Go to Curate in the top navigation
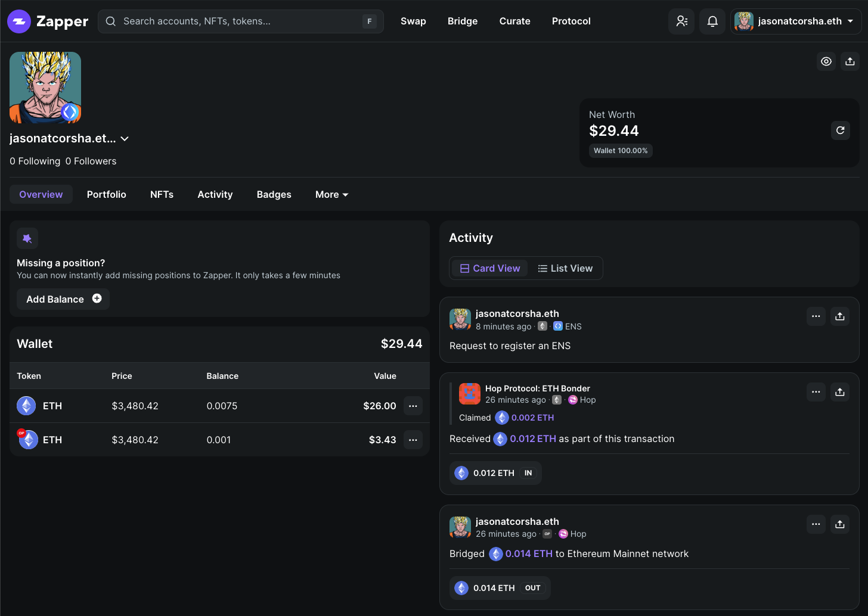The height and width of the screenshot is (616, 868). pos(515,21)
